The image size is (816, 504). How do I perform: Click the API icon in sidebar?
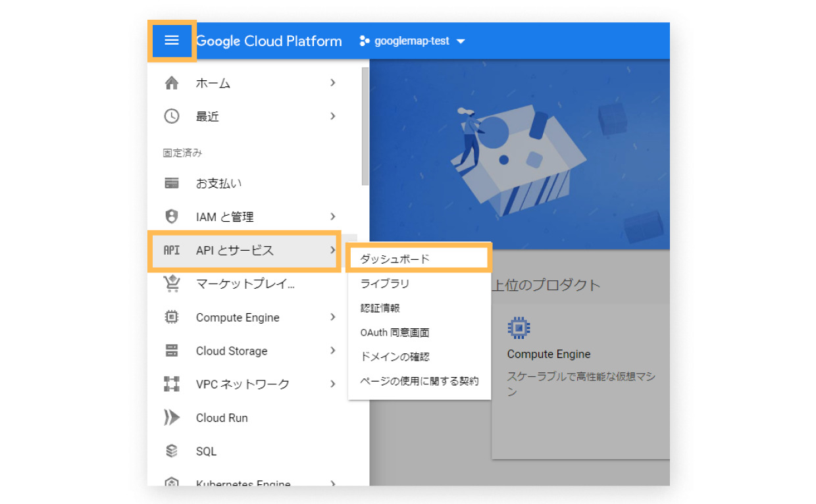tap(171, 251)
